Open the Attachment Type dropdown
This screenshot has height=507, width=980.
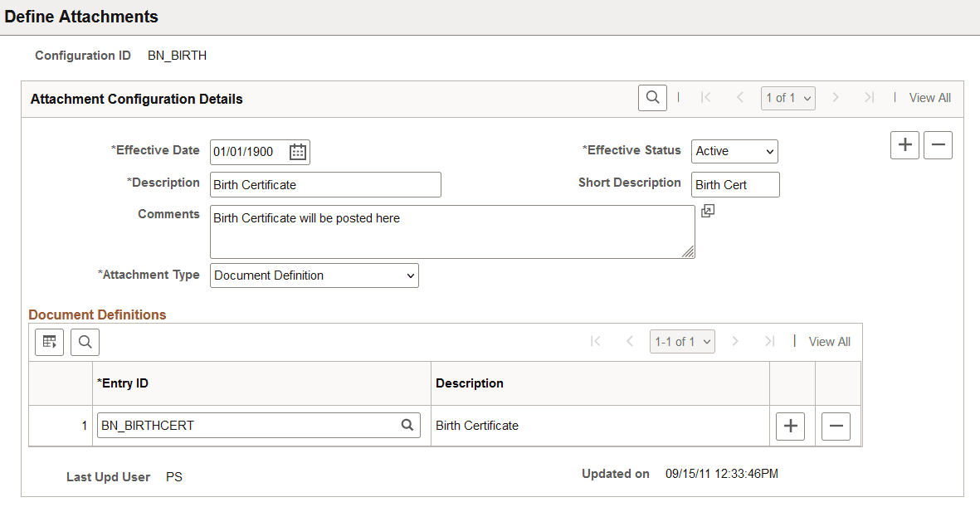(x=314, y=275)
